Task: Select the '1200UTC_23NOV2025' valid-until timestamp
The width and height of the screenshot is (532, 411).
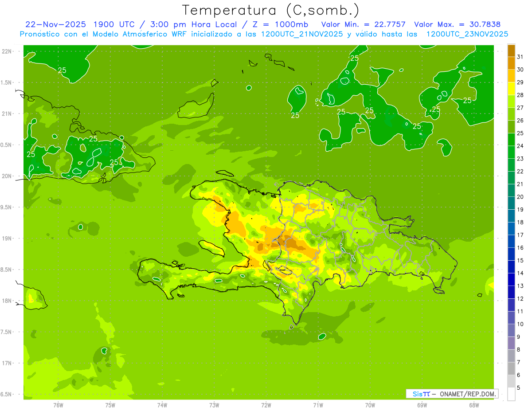Action: pos(467,34)
